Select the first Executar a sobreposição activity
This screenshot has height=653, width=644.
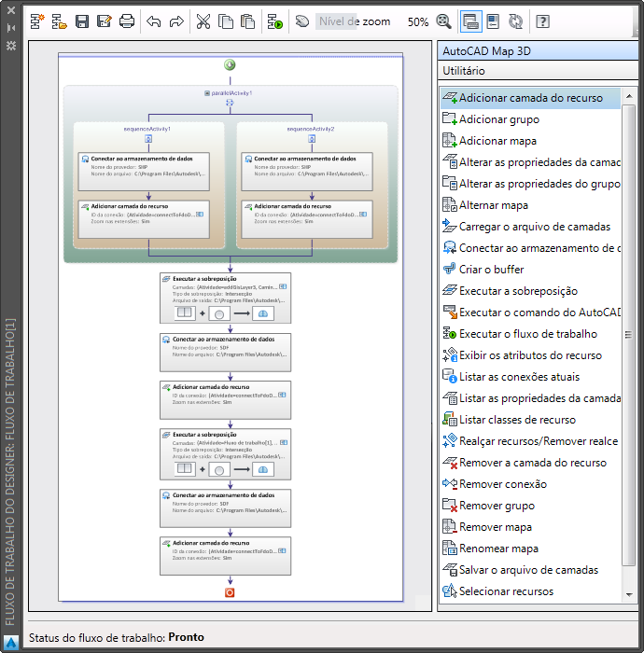(225, 299)
